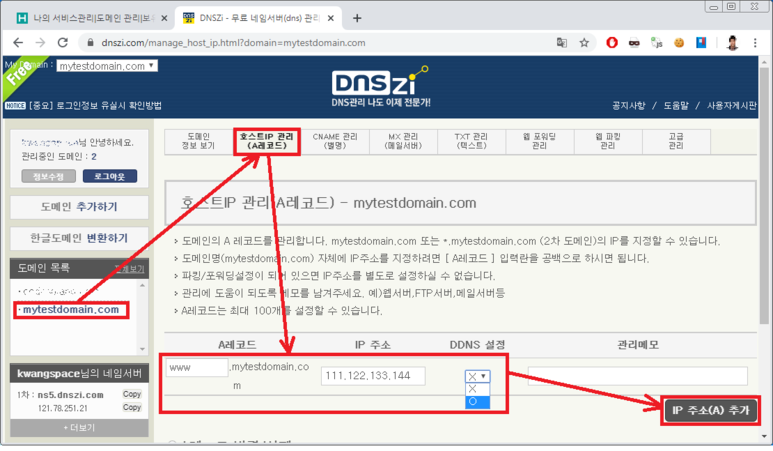Click the 관리중인 도메인 count 2

(x=94, y=157)
